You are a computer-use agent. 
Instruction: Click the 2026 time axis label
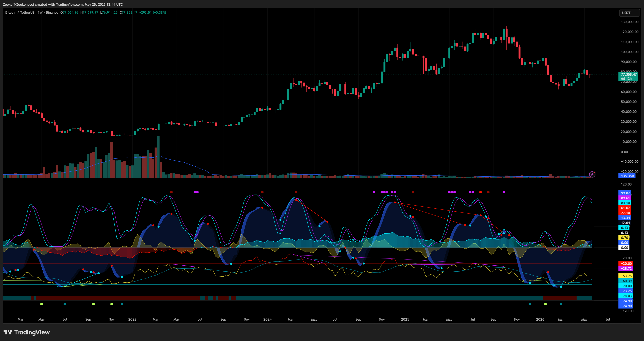(540, 319)
